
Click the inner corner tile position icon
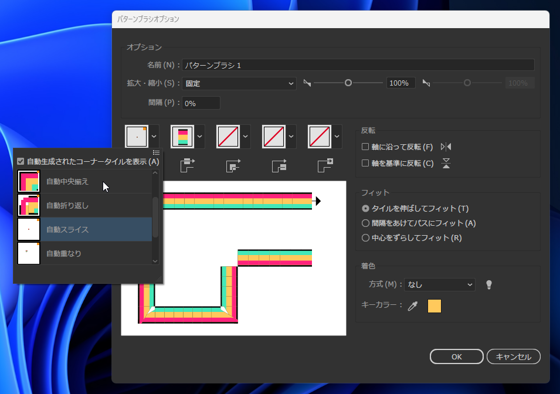tap(233, 165)
